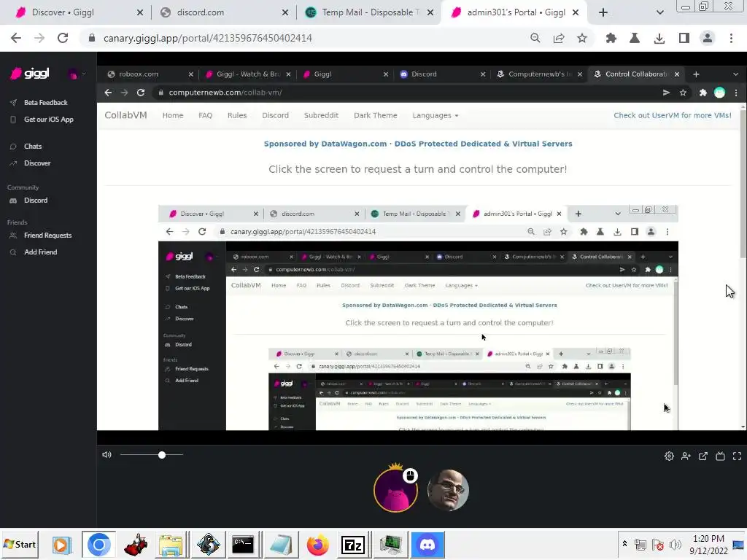The image size is (747, 560).
Task: Open Beta Feedback in Giggl sidebar
Action: (x=46, y=102)
